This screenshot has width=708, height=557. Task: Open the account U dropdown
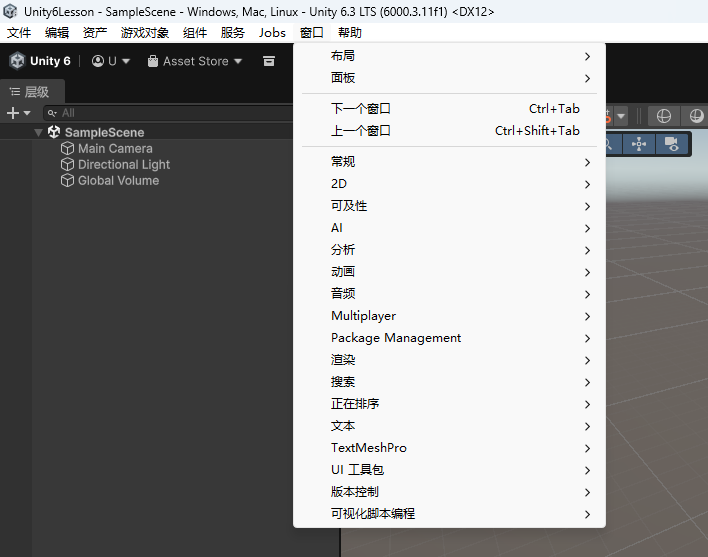coord(111,61)
